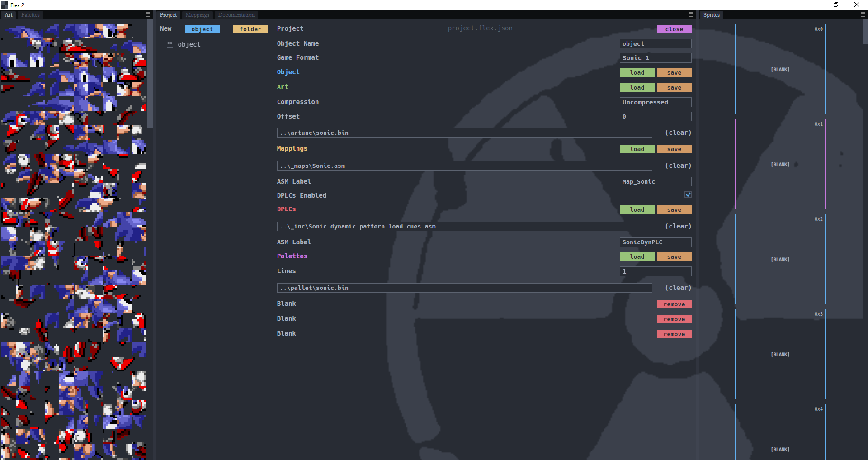Screen dimensions: 868x460
Task: Switch to the Art tab
Action: click(x=9, y=15)
